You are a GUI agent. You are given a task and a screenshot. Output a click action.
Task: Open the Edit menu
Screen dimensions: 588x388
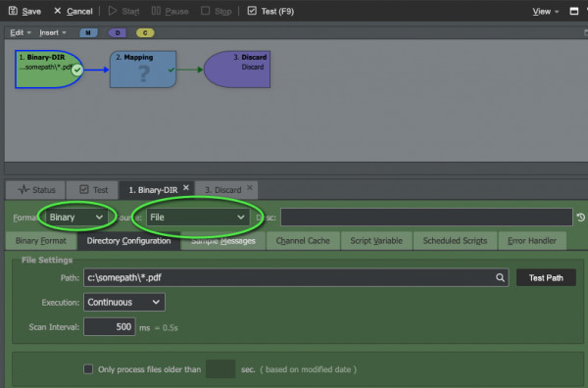[x=21, y=32]
